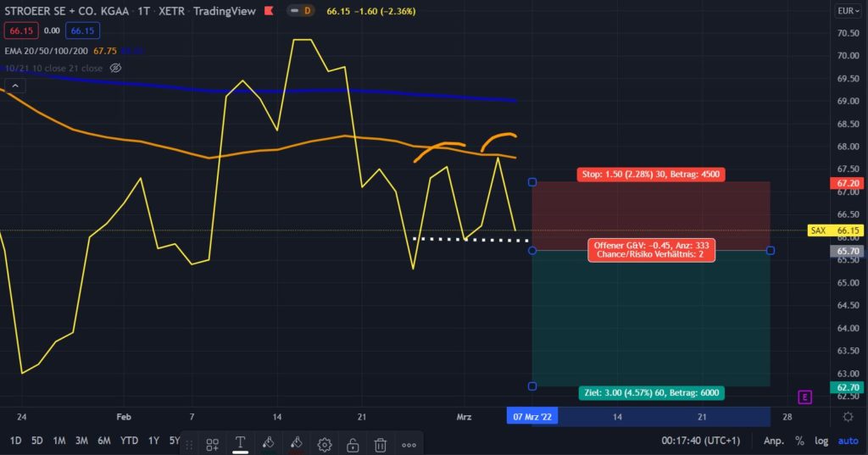Select the 1D time range
This screenshot has height=455, width=868.
(15, 441)
